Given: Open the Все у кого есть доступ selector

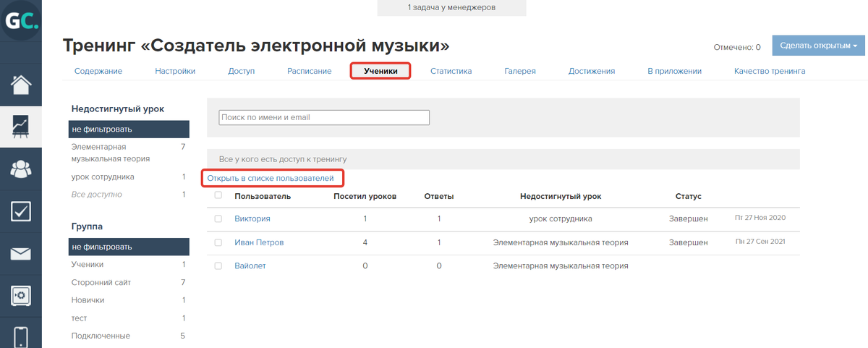Looking at the screenshot, I should pos(503,158).
